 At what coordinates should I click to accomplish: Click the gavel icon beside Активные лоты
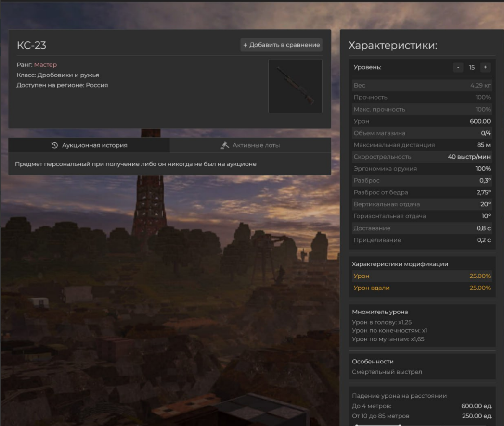[224, 145]
